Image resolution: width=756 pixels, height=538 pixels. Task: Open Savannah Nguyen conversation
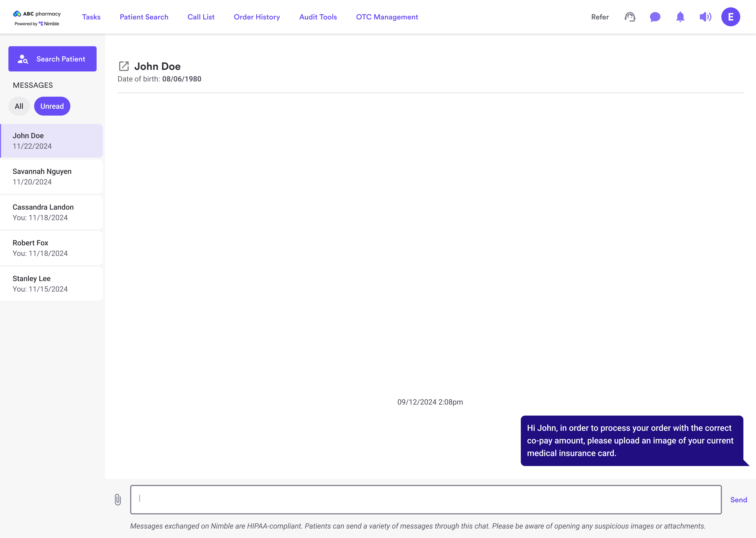(51, 177)
